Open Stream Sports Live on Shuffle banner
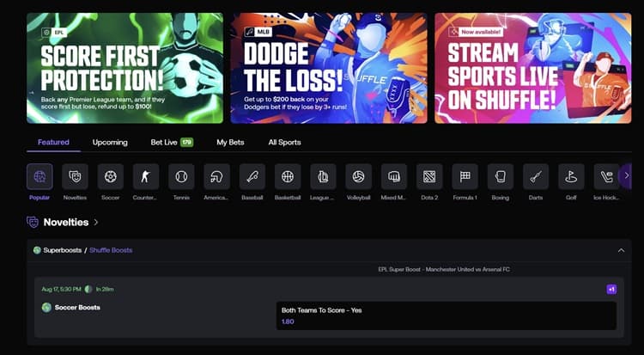644x355 pixels. [x=533, y=68]
